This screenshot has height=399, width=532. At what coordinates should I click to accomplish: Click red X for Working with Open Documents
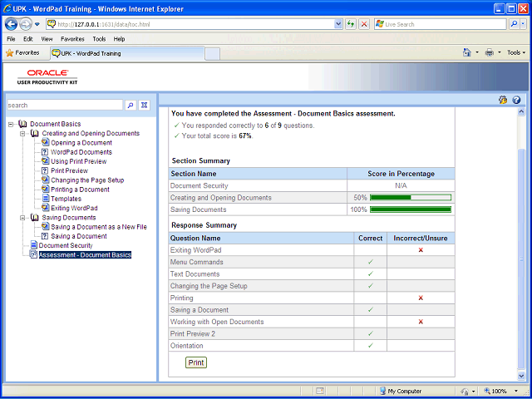click(421, 322)
